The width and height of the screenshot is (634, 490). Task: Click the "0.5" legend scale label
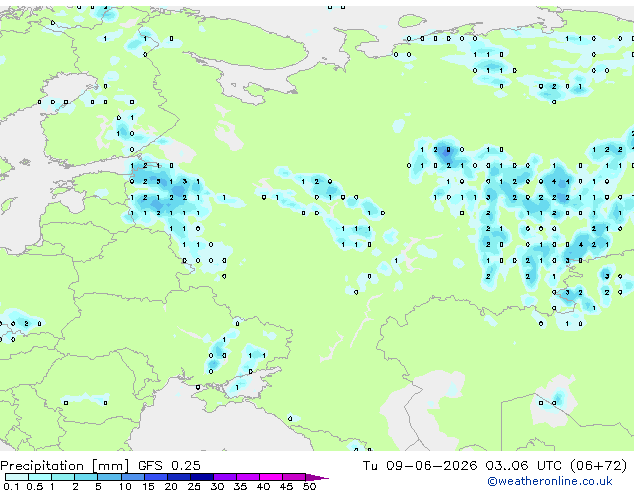click(35, 486)
